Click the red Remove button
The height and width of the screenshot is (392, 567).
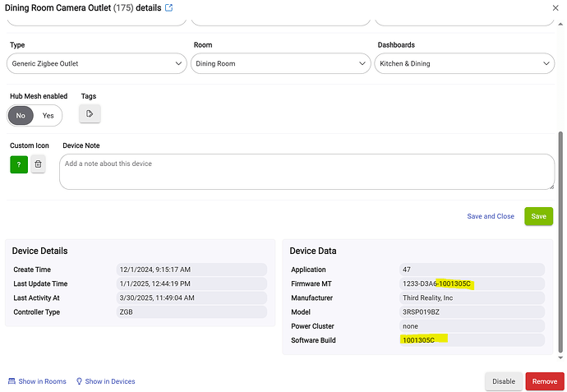545,381
